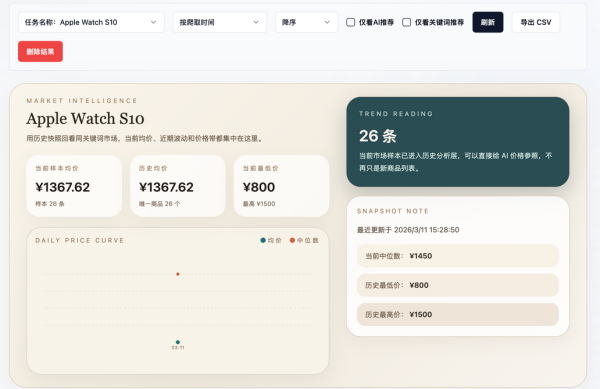Click the TREND READING label

[x=396, y=114]
